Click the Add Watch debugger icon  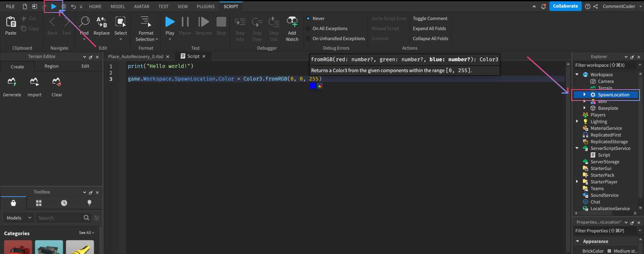click(x=292, y=22)
